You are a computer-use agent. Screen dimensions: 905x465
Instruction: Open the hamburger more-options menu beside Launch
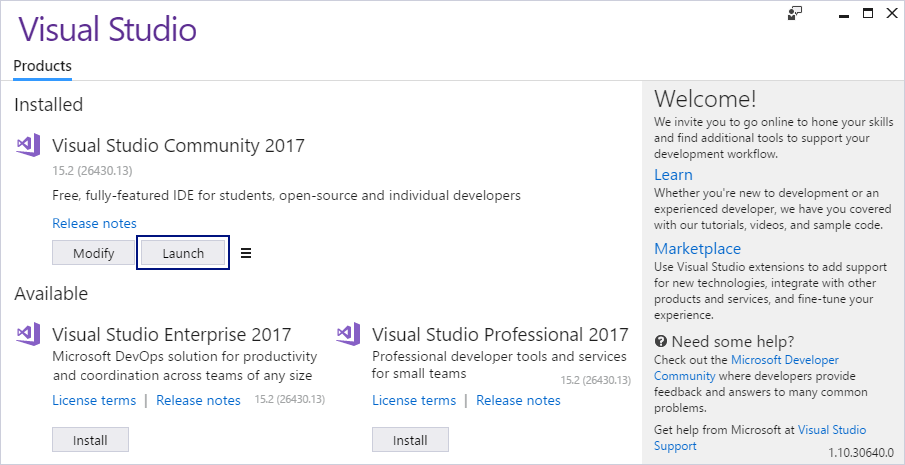point(246,253)
